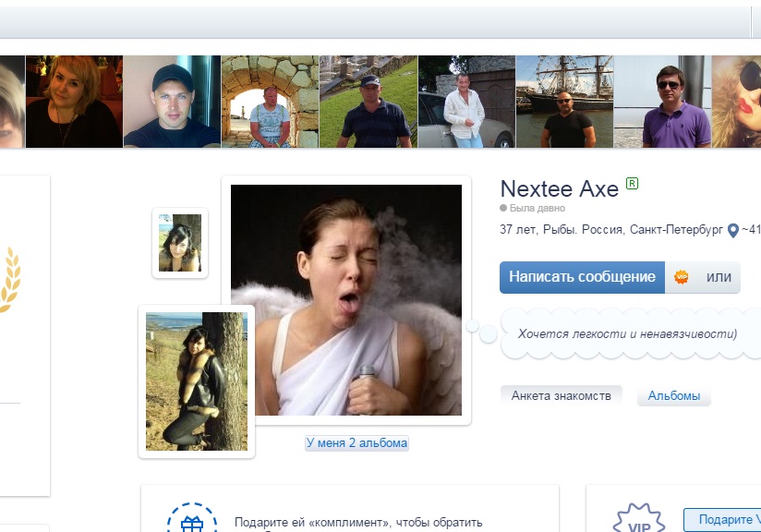Click the status bubble 'Хочется легкости и ненавязчивости'
This screenshot has width=761, height=532.
point(628,333)
